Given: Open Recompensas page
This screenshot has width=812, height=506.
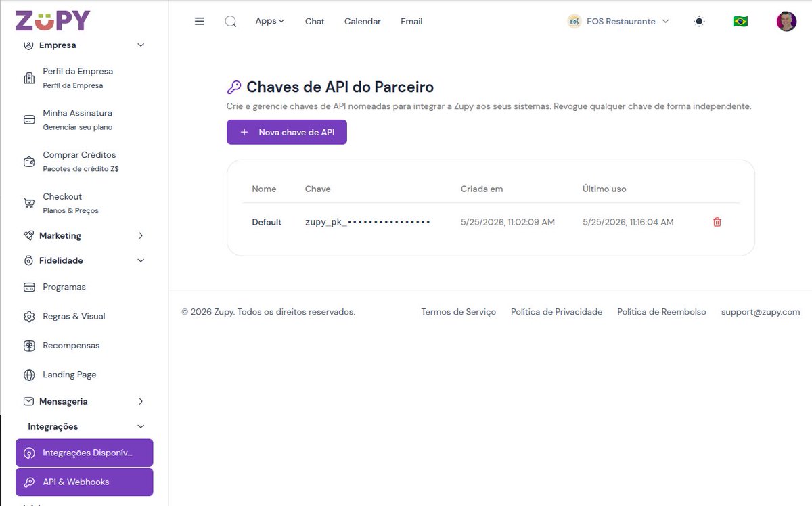Looking at the screenshot, I should (x=85, y=346).
